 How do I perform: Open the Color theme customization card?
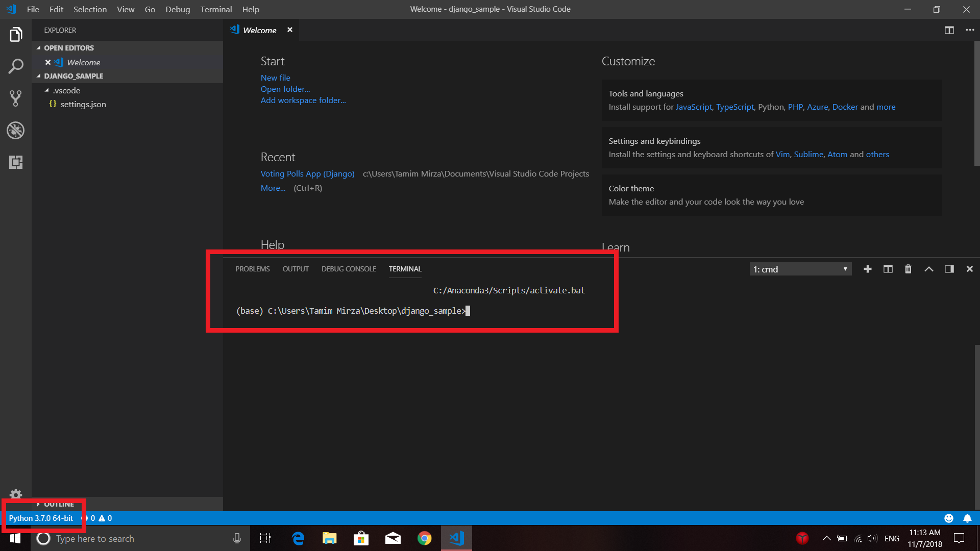pos(772,195)
